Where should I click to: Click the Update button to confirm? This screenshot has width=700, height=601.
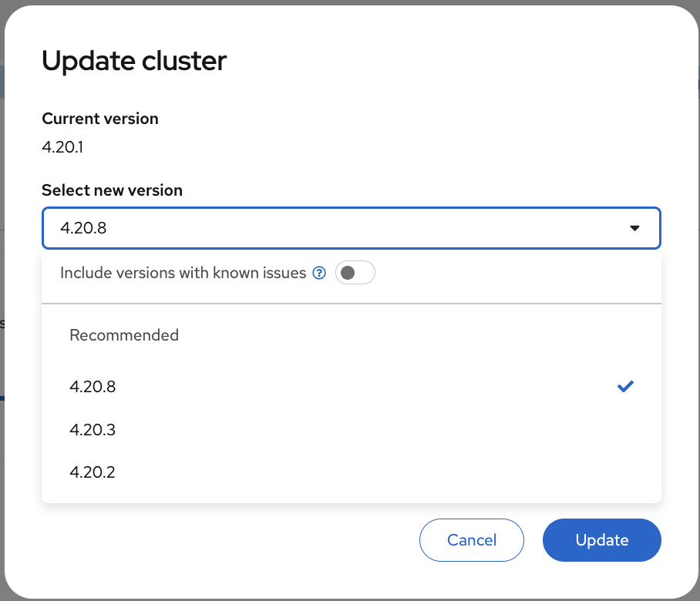601,540
